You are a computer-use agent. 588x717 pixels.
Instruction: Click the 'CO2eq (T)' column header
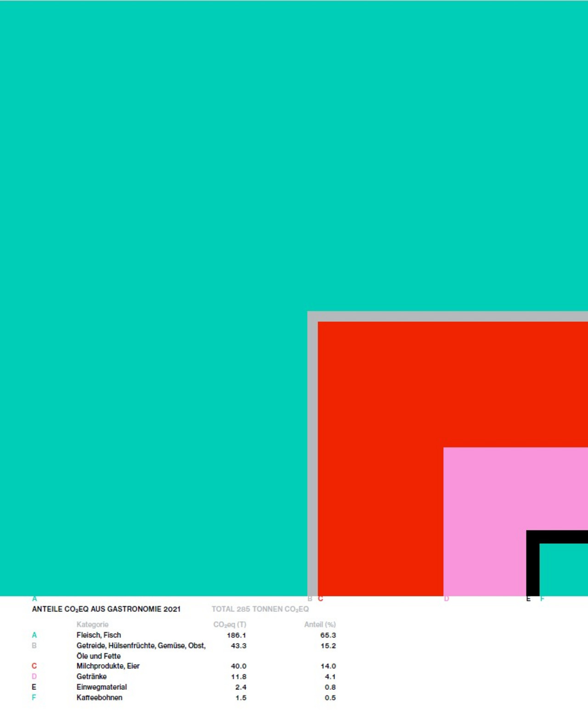(x=230, y=624)
